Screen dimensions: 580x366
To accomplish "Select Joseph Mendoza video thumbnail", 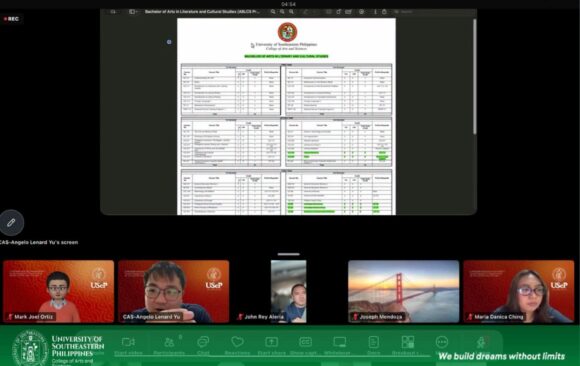I will [404, 291].
